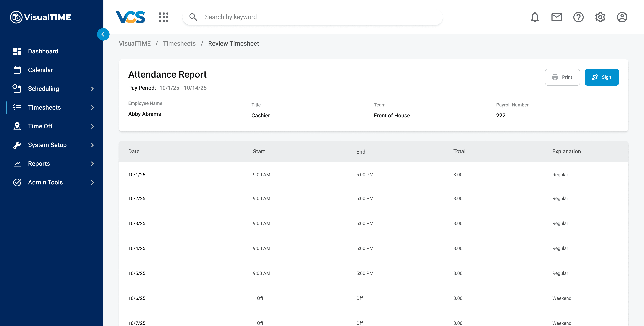Click the help question mark icon
The width and height of the screenshot is (644, 326).
point(578,17)
